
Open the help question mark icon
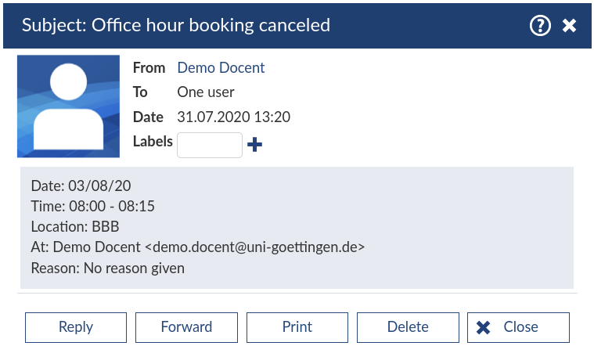pos(540,26)
